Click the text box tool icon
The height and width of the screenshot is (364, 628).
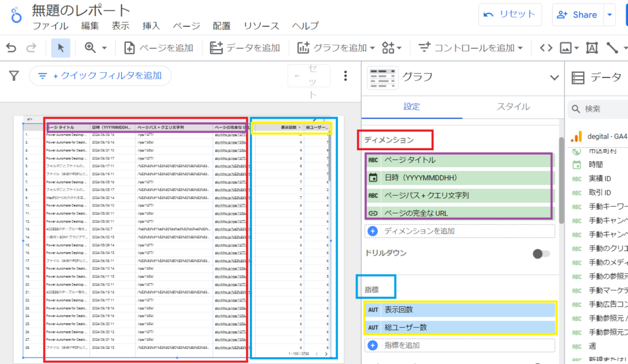click(592, 47)
